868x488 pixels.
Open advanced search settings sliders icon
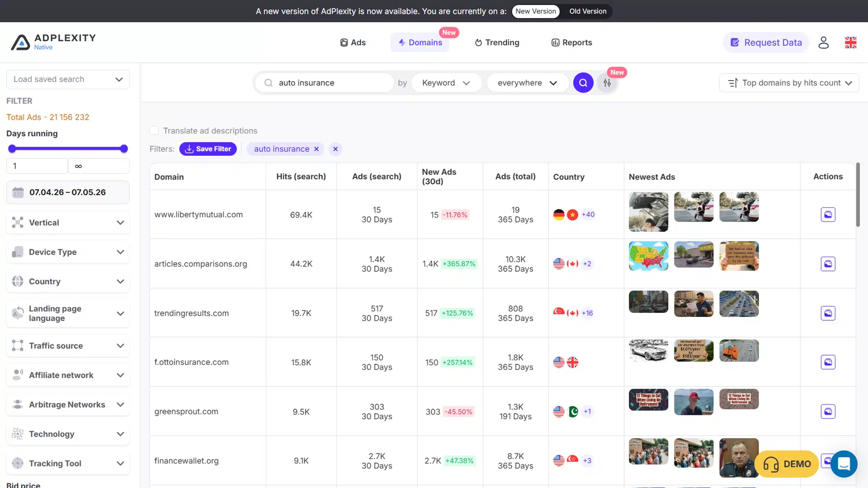pyautogui.click(x=607, y=83)
